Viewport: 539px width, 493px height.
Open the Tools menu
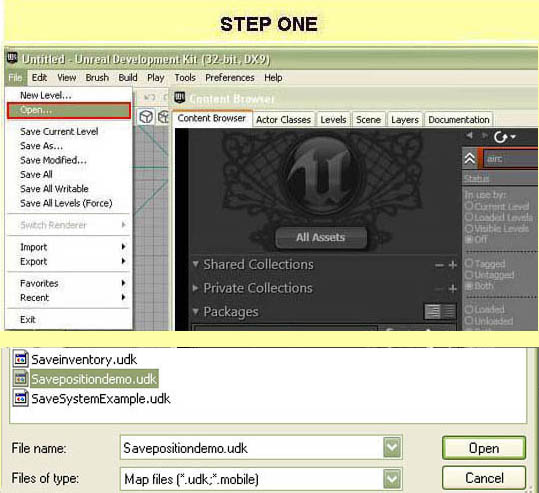[185, 78]
